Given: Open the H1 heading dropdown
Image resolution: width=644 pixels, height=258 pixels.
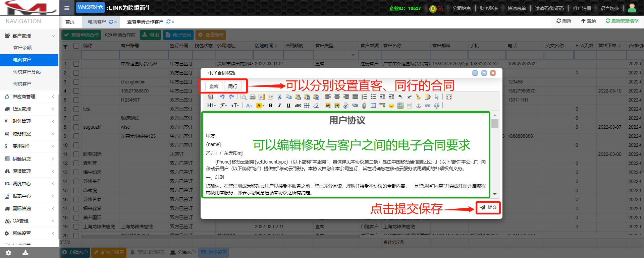Looking at the screenshot, I should coord(211,106).
